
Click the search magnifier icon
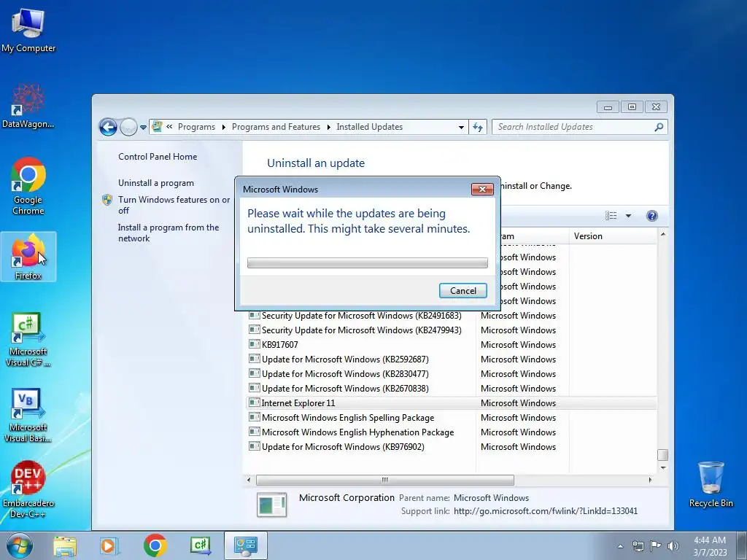click(x=659, y=127)
